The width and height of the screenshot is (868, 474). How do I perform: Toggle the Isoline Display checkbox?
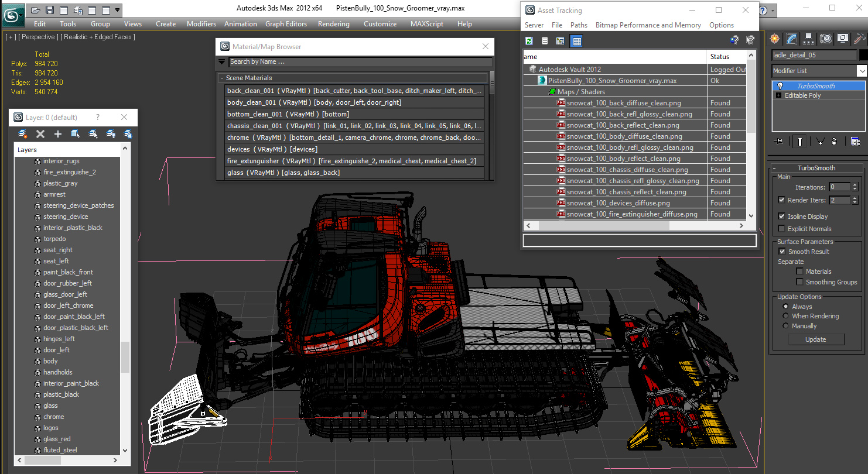pos(781,217)
